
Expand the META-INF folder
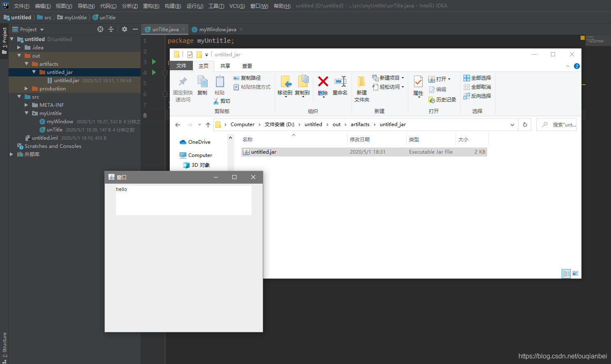(x=26, y=105)
